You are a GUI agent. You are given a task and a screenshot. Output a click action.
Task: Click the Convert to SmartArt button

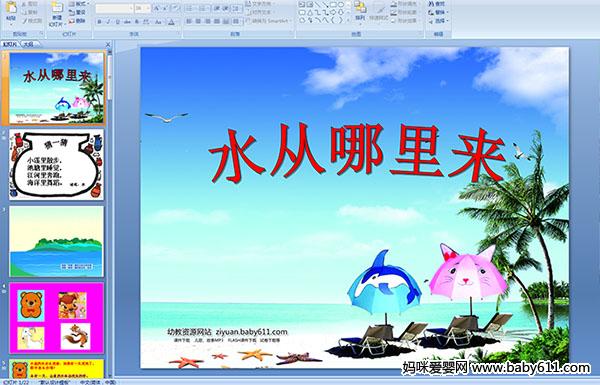[269, 21]
